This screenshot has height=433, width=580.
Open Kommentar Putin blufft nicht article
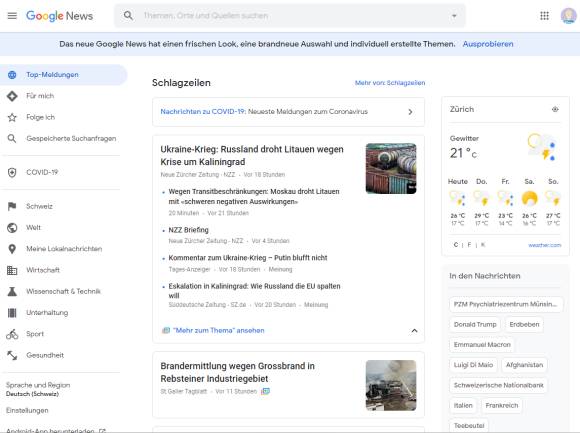pos(248,258)
